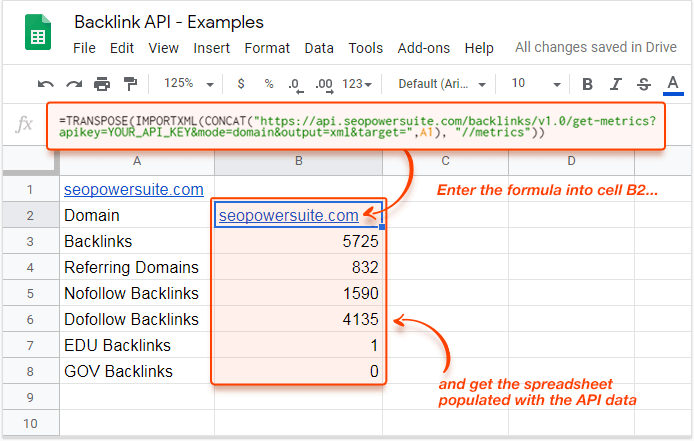Select GOV Backlinks value cell 0
The width and height of the screenshot is (694, 441).
tap(299, 371)
